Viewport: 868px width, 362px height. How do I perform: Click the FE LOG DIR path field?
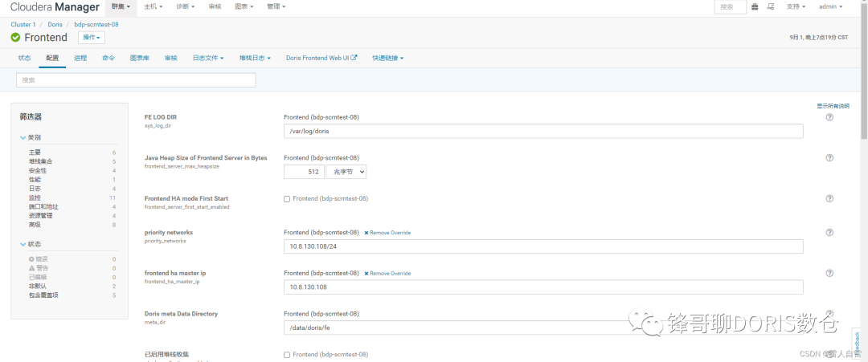(x=543, y=132)
